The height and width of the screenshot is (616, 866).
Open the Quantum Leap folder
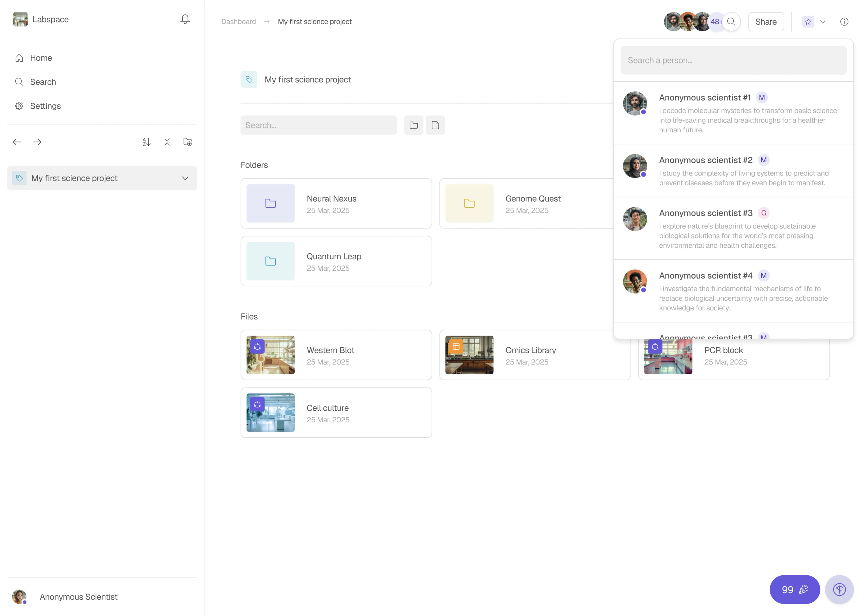click(x=336, y=261)
